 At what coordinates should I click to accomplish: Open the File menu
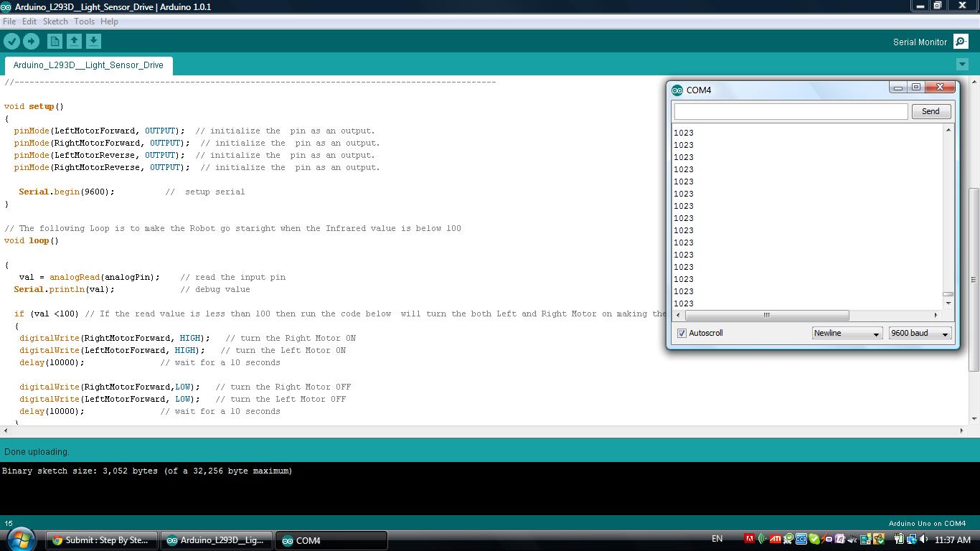9,22
